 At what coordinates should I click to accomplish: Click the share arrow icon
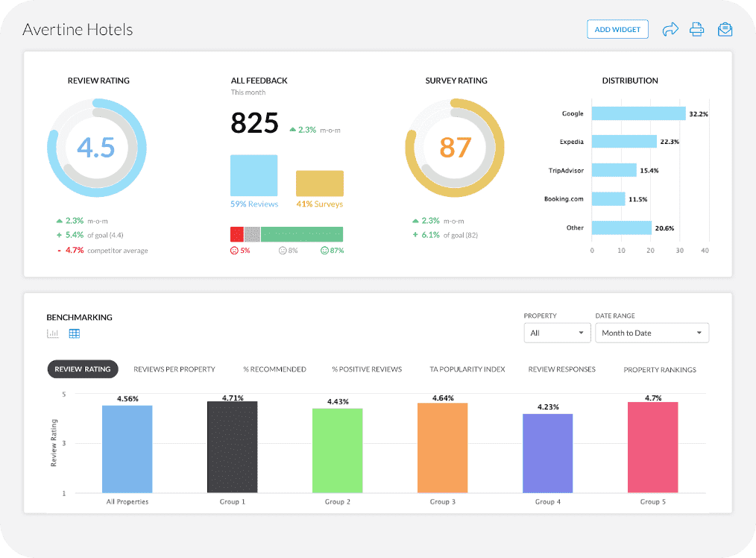pos(670,30)
